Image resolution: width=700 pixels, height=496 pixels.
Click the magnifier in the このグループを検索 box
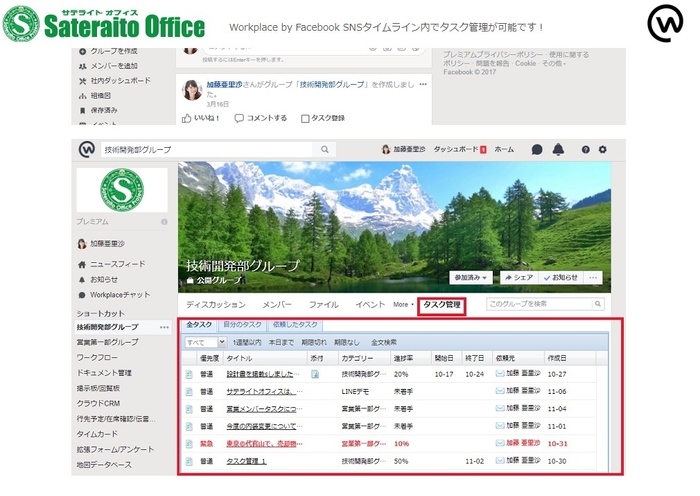[x=597, y=304]
